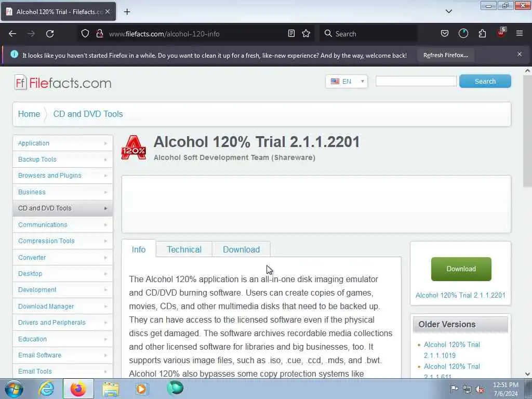Click the Alcohol 120% red A product icon
532x399 pixels.
pos(134,148)
